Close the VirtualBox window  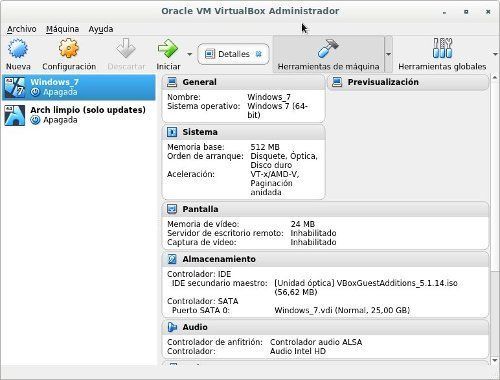click(488, 12)
